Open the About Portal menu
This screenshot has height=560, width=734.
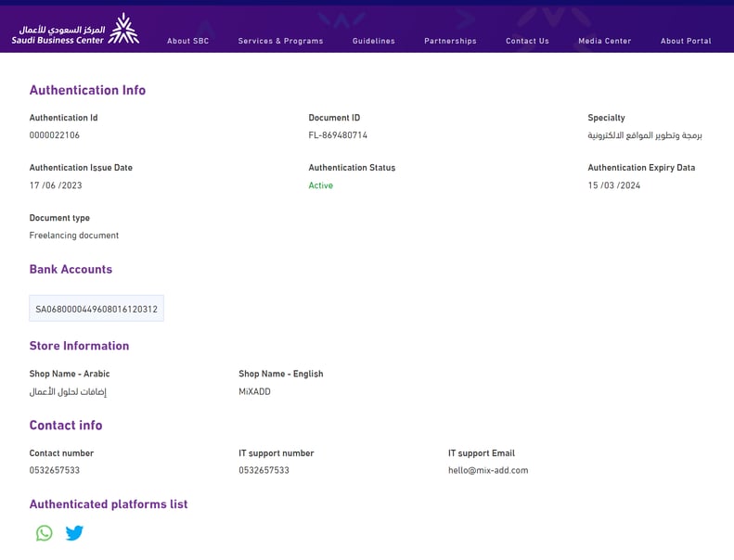point(686,41)
